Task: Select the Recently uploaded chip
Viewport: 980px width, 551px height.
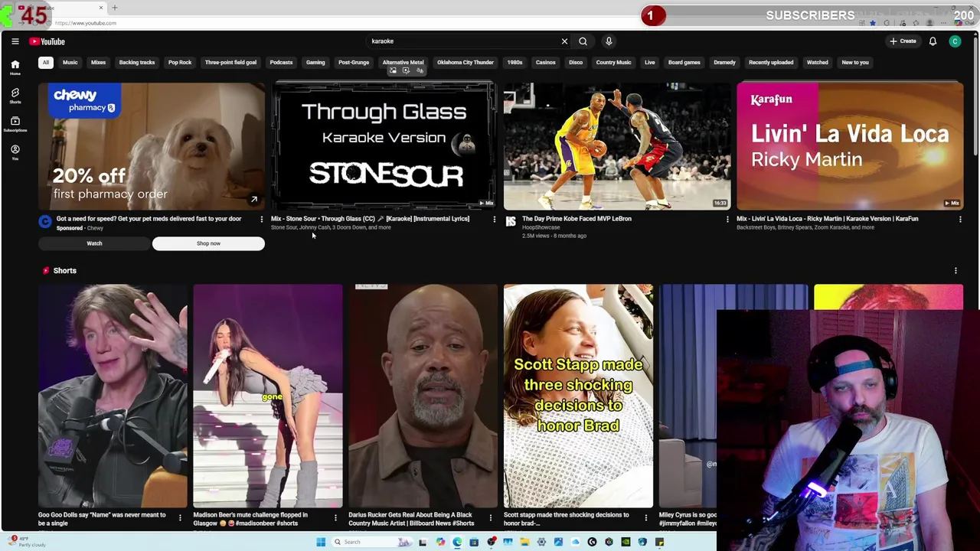Action: pyautogui.click(x=771, y=63)
